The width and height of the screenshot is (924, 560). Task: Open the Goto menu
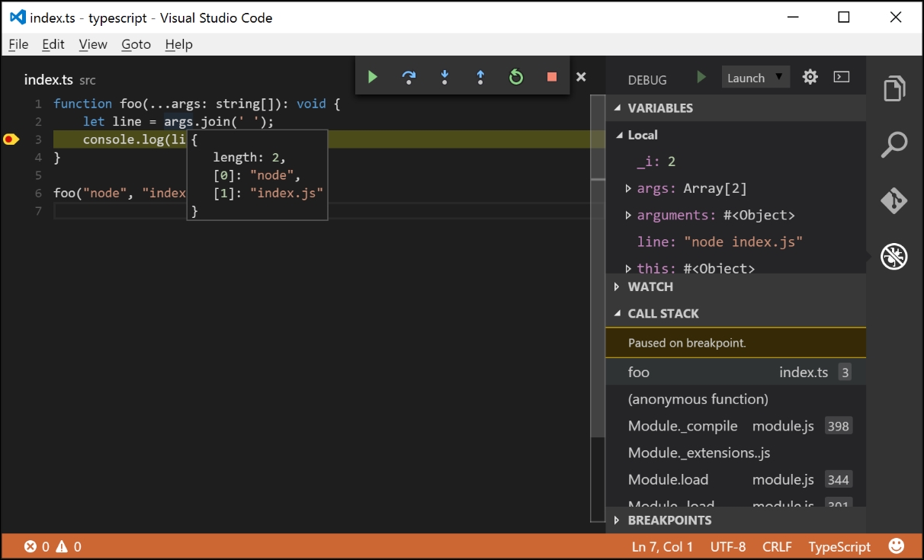tap(136, 44)
